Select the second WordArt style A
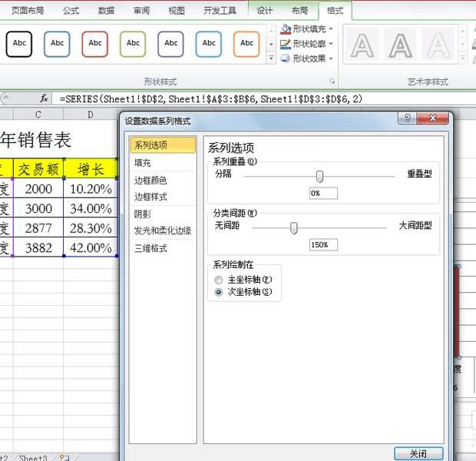Screen dimensions: 476x461 pyautogui.click(x=401, y=45)
